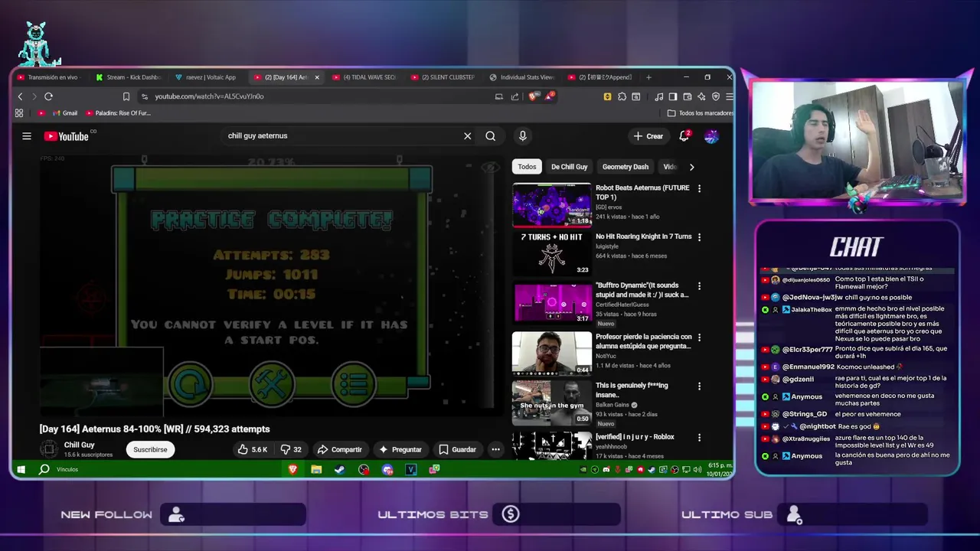This screenshot has height=551, width=980.
Task: Click the Crear button
Action: click(648, 136)
